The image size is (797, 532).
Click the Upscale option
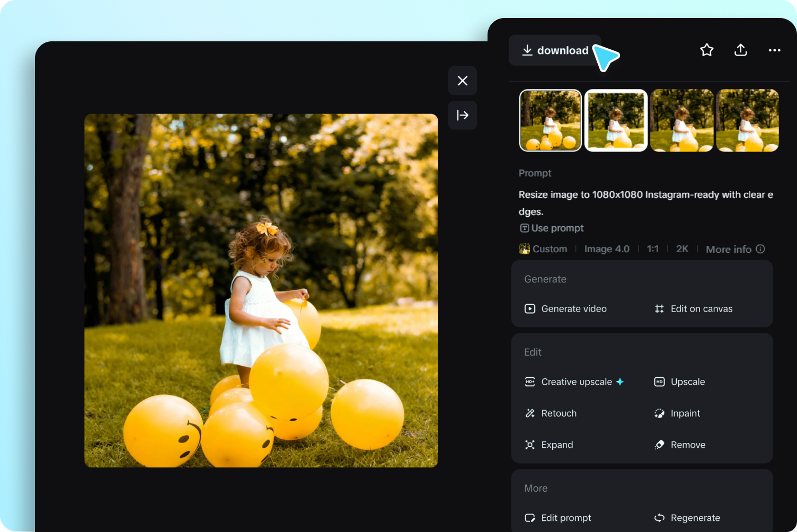[x=679, y=382]
